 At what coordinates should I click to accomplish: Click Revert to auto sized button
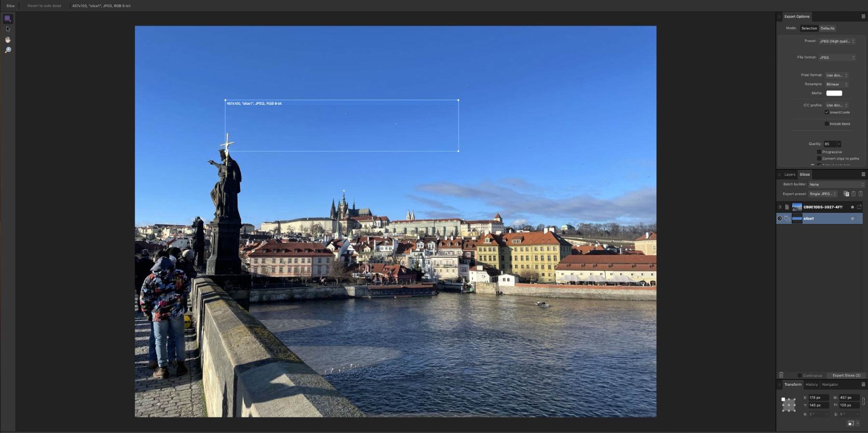coord(44,6)
